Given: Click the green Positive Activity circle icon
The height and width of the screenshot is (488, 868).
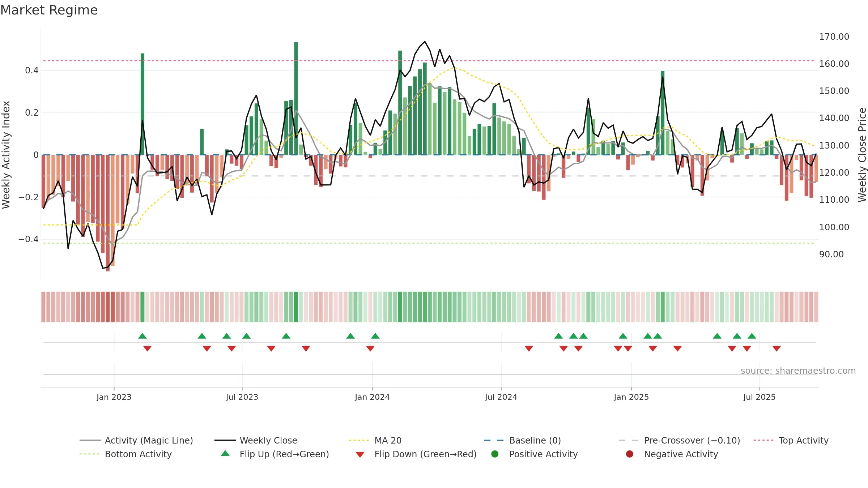Looking at the screenshot, I should coord(495,454).
